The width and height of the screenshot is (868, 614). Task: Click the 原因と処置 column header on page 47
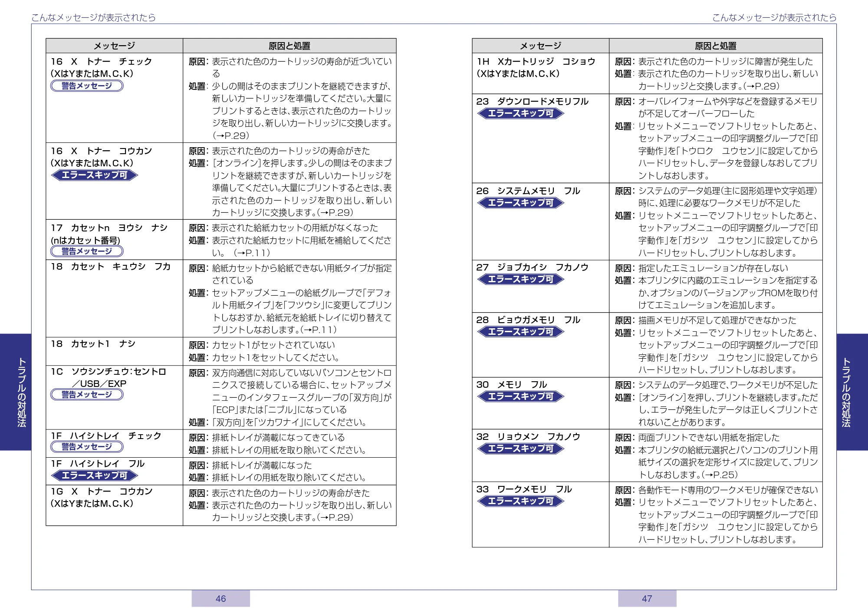[x=716, y=46]
